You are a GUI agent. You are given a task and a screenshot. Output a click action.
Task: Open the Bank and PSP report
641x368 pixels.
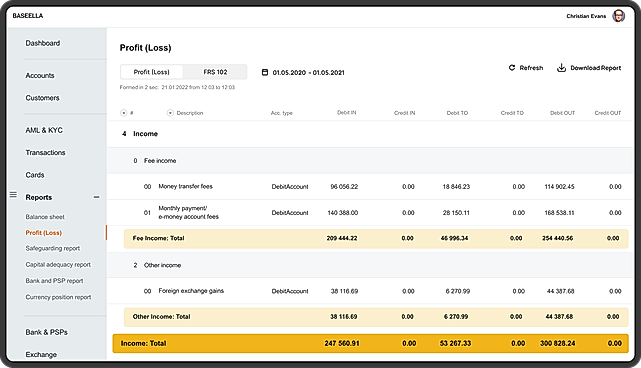(54, 281)
